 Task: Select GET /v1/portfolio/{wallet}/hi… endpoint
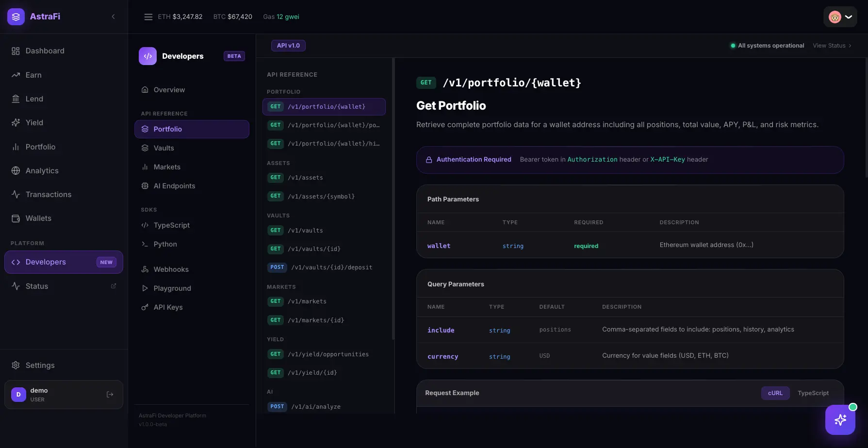[x=324, y=144]
